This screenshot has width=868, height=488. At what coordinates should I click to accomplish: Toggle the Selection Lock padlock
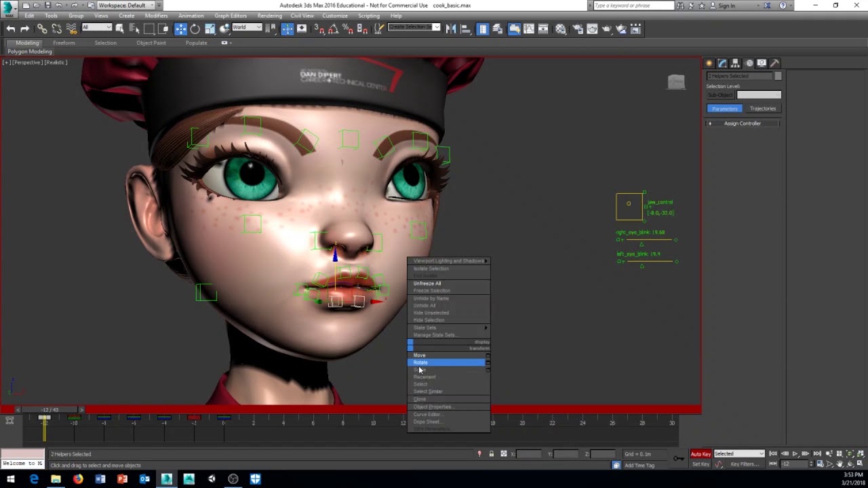click(491, 454)
